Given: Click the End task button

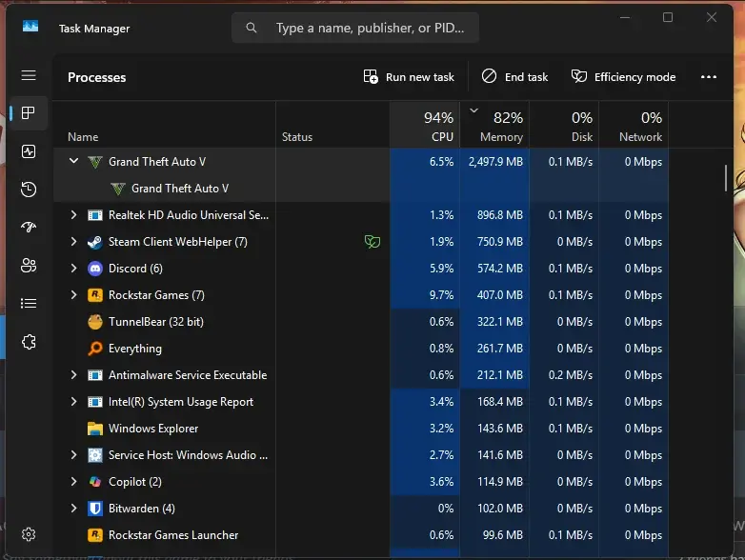Looking at the screenshot, I should pyautogui.click(x=514, y=77).
